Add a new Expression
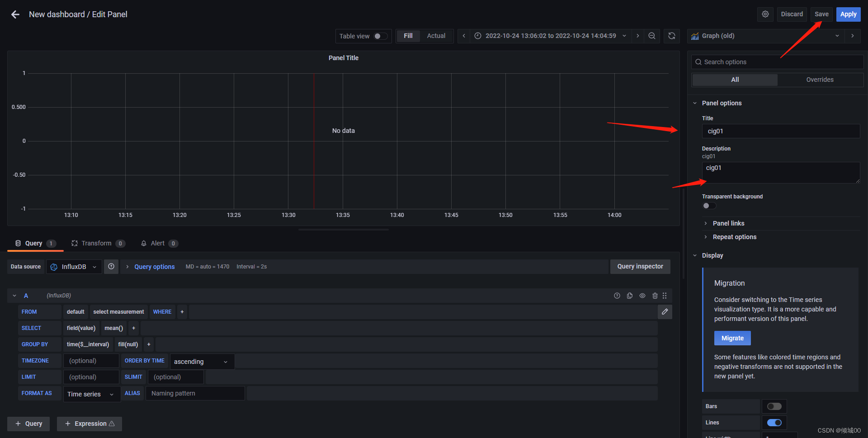 [90, 424]
